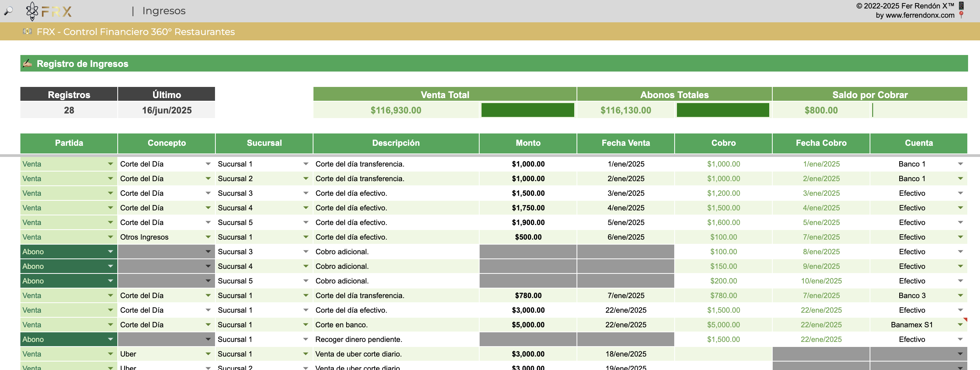Select the Último date 16/jun/2025
This screenshot has height=370, width=980.
[167, 110]
